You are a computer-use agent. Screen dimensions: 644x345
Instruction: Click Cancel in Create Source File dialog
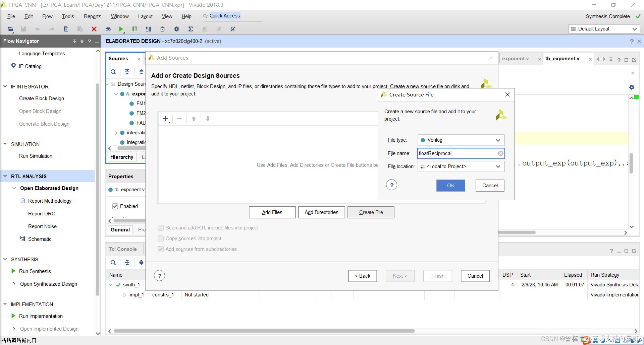click(x=490, y=186)
